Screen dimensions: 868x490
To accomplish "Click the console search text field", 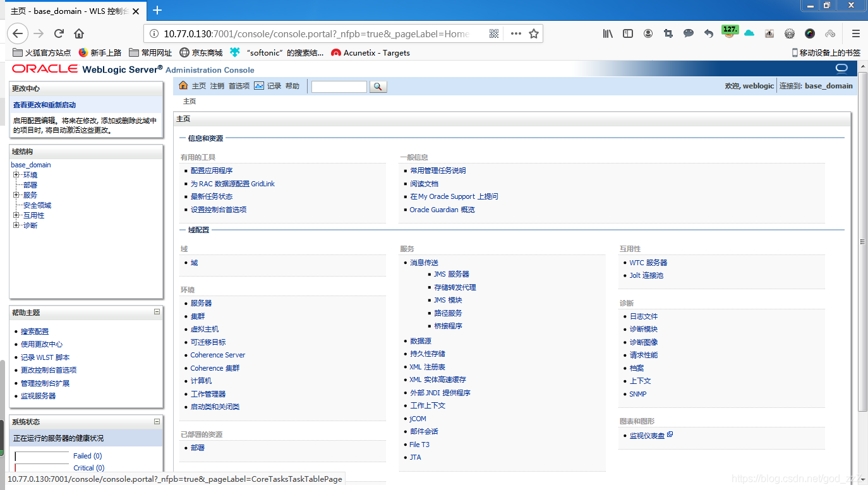I will (339, 87).
